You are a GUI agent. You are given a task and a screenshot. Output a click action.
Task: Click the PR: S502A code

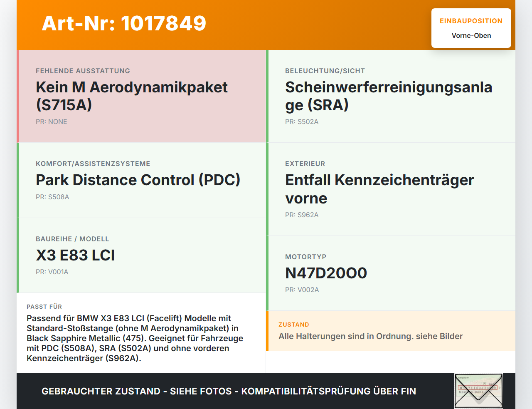pyautogui.click(x=302, y=122)
